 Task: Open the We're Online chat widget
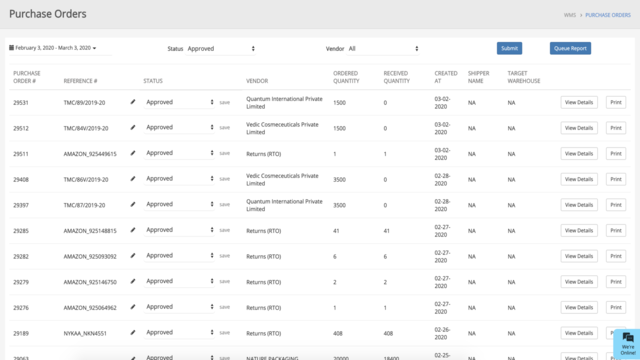(627, 344)
